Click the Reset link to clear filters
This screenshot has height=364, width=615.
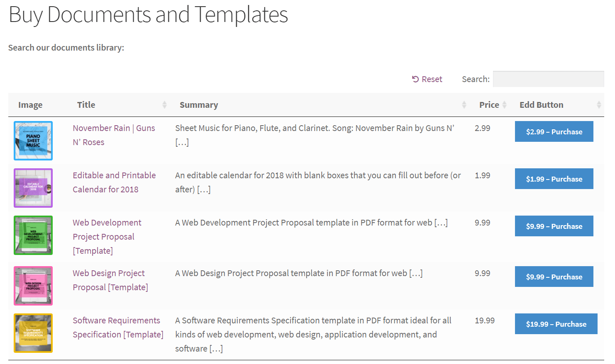[x=432, y=79]
